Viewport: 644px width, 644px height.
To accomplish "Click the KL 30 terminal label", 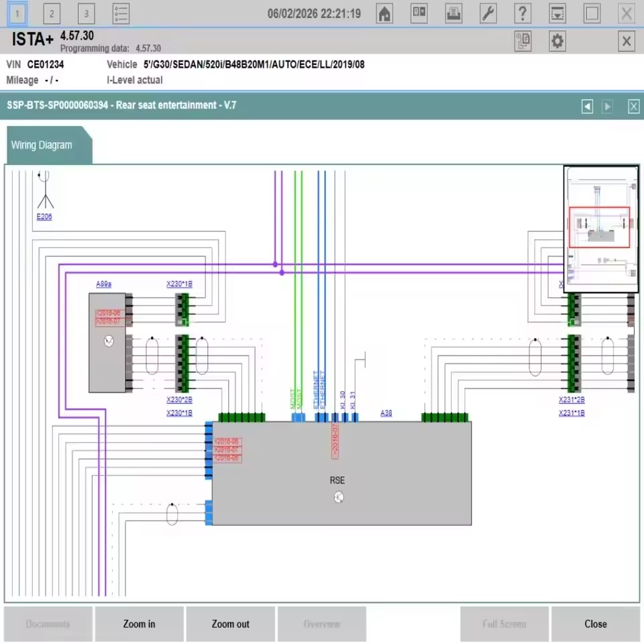I will pos(343,400).
